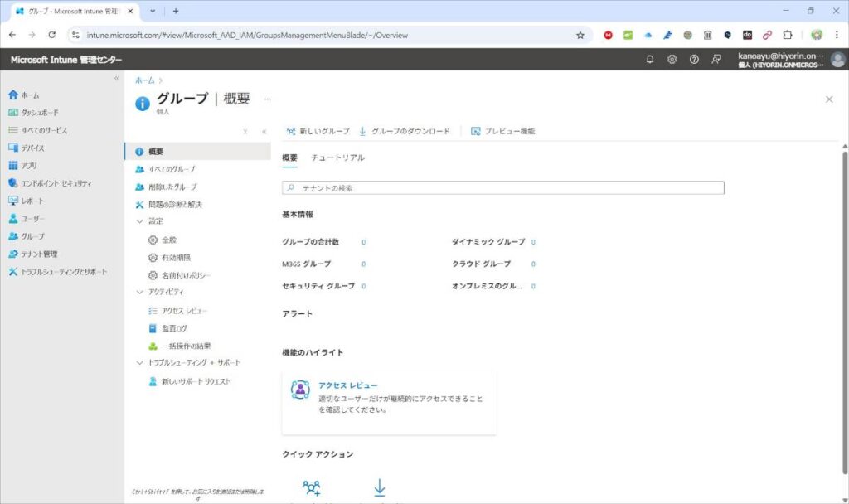Open レポート in left navigation

point(27,201)
